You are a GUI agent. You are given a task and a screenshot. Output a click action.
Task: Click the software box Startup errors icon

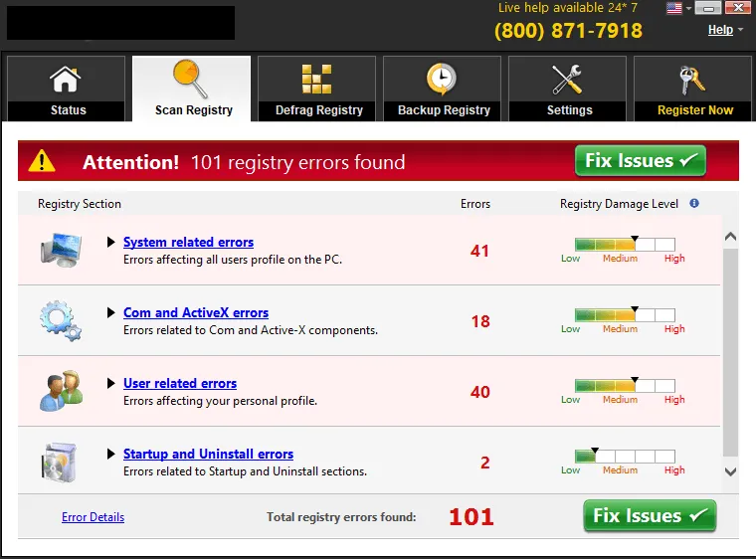pos(59,463)
